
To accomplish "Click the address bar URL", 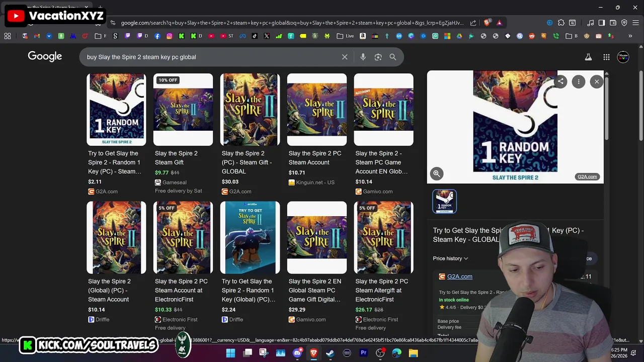I will point(292,23).
